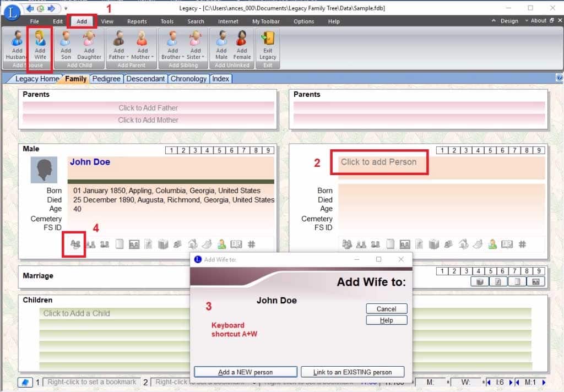This screenshot has width=564, height=392.
Task: Click the hash icon in right person panel
Action: [522, 244]
